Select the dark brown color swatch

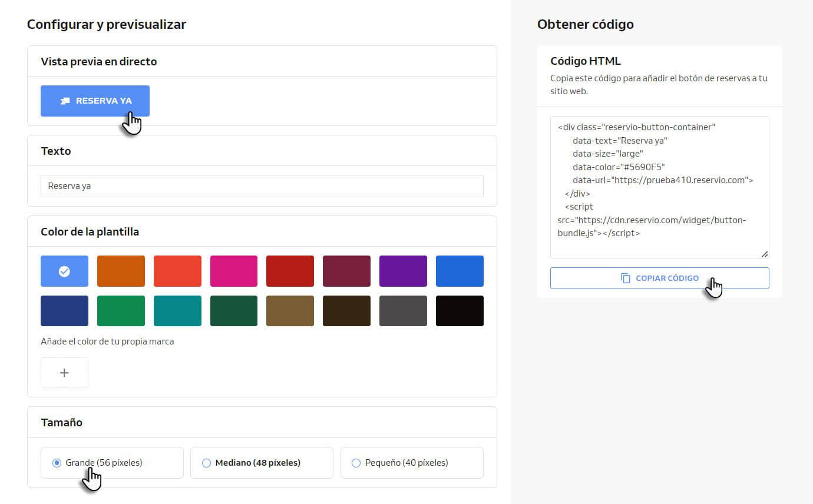click(346, 311)
